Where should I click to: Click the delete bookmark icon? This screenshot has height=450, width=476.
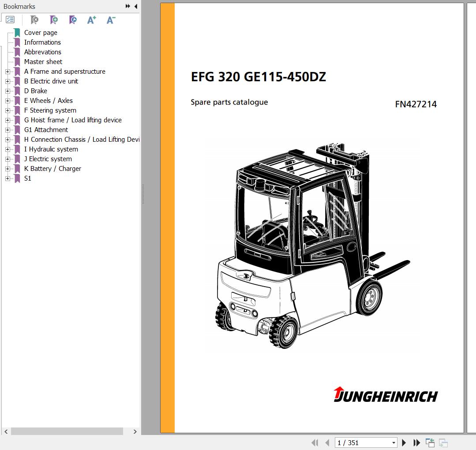click(34, 20)
